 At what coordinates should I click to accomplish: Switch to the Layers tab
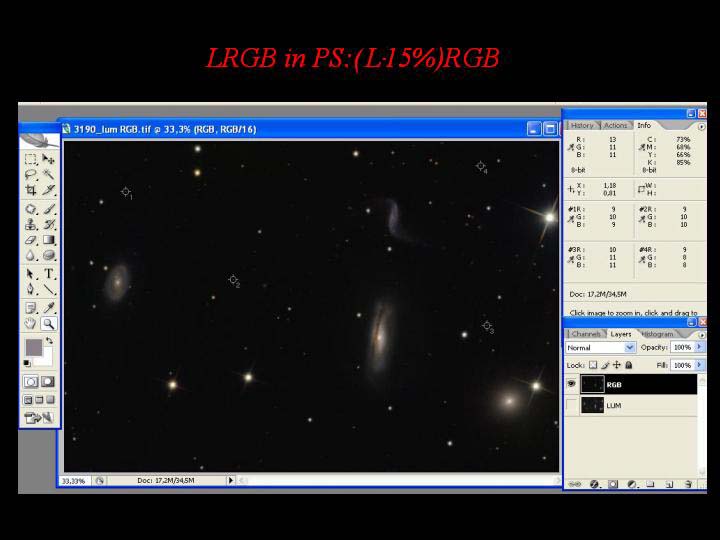point(621,334)
